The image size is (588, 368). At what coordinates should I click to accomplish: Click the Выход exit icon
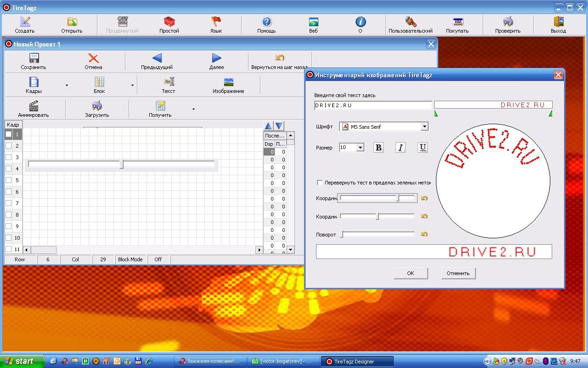tap(559, 22)
